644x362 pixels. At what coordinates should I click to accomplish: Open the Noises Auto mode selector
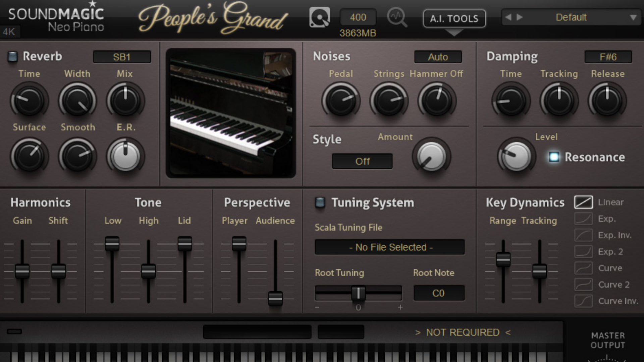click(438, 57)
